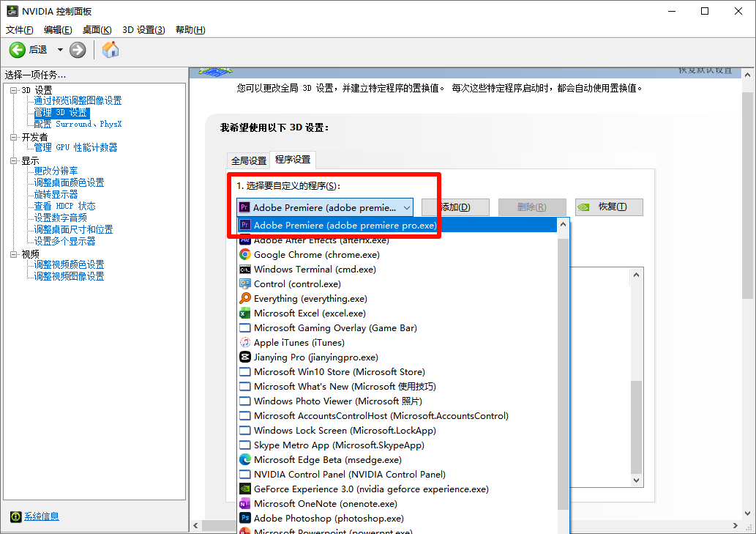Screen dimensions: 756x534
Task: Open 设置数字音频 in the tree
Action: tap(60, 218)
